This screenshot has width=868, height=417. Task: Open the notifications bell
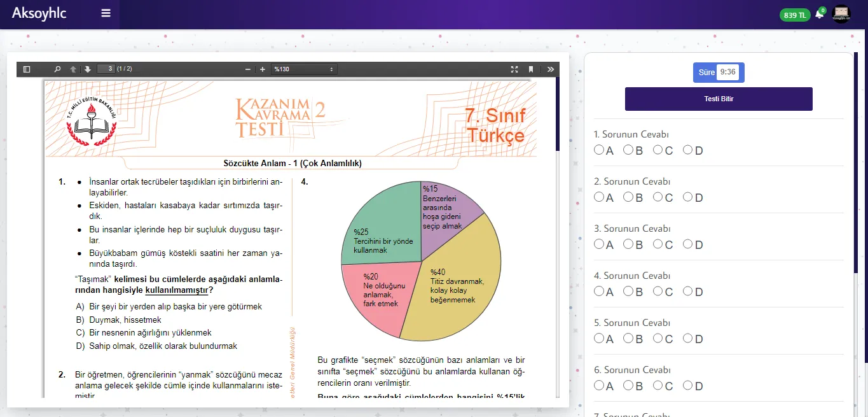[819, 14]
